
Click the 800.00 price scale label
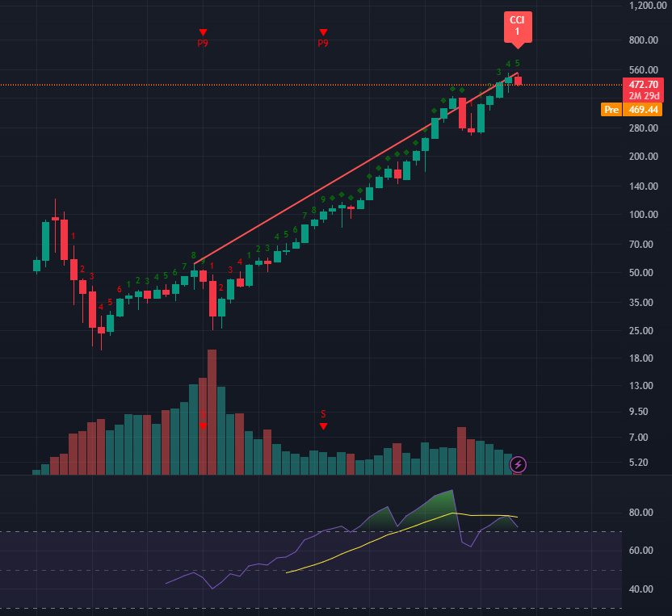(x=643, y=40)
